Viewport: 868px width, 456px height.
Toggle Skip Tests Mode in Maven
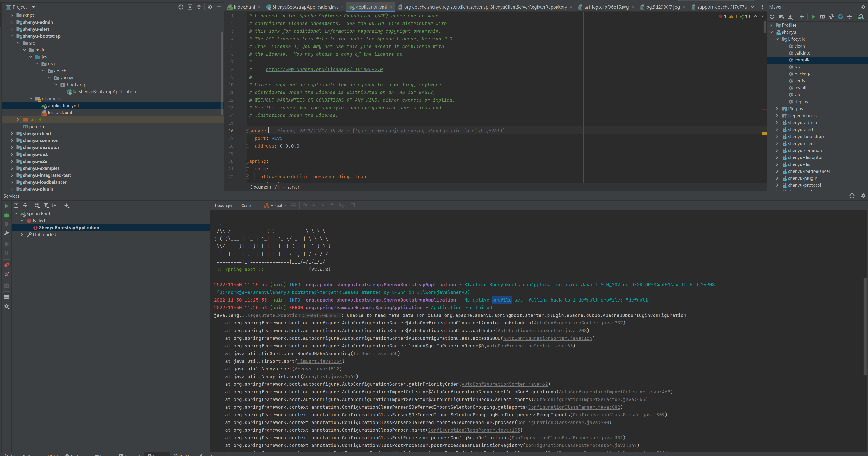tap(840, 16)
